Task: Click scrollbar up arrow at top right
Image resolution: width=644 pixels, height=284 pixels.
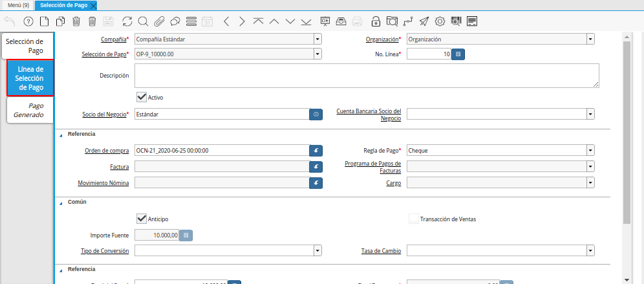Action: tap(627, 37)
